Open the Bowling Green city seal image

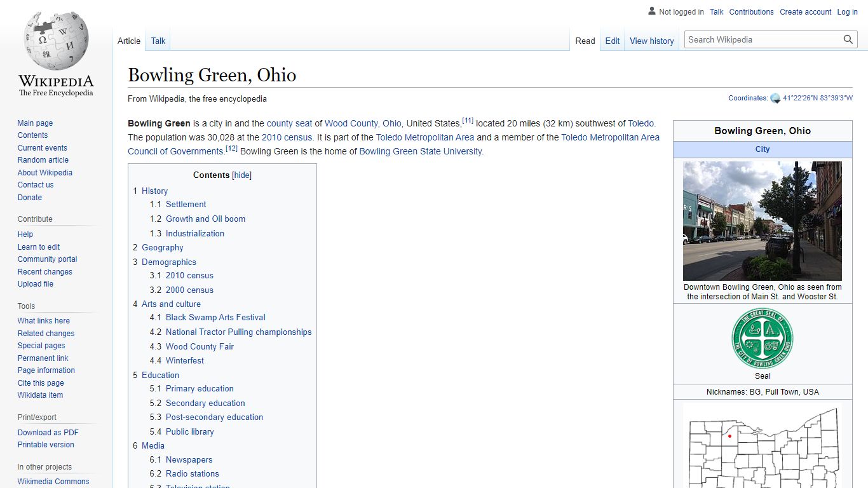tap(763, 338)
